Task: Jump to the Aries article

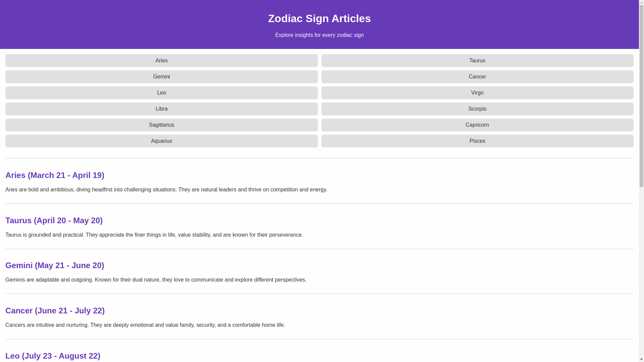Action: pos(161,61)
